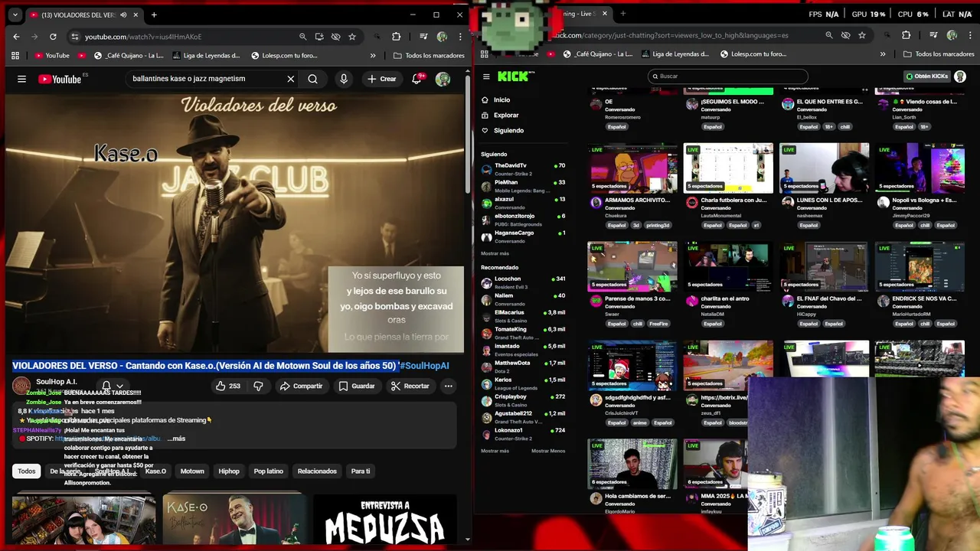Open YouTube account avatar menu
Screen dimensions: 980x551
coord(443,79)
